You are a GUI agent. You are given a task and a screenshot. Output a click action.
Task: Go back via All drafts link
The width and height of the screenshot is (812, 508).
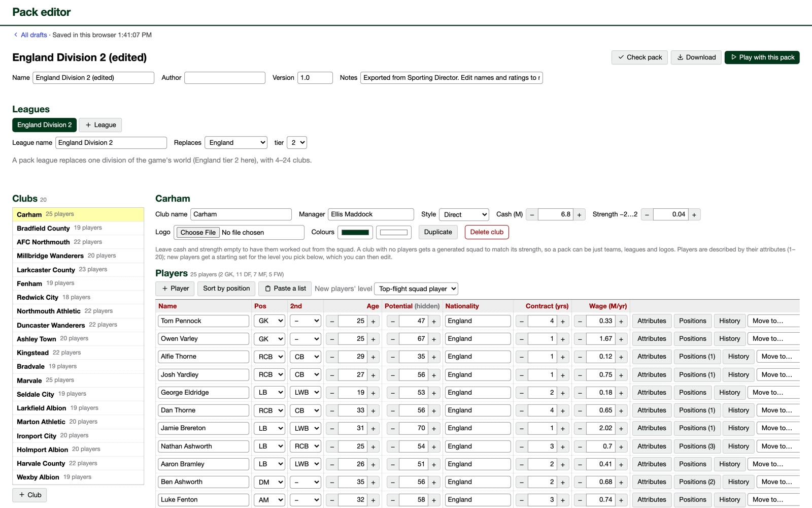(x=30, y=35)
